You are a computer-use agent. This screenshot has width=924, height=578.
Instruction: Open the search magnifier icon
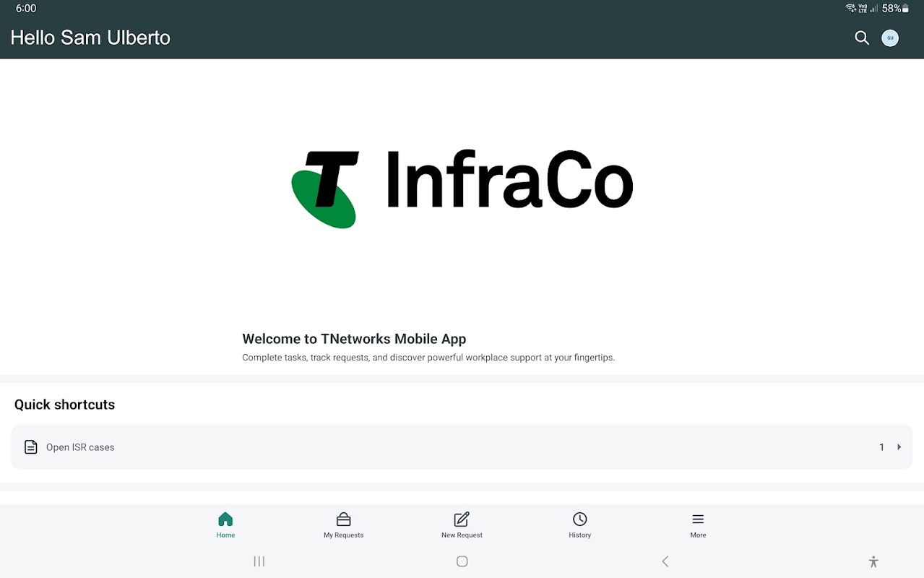[x=861, y=38]
